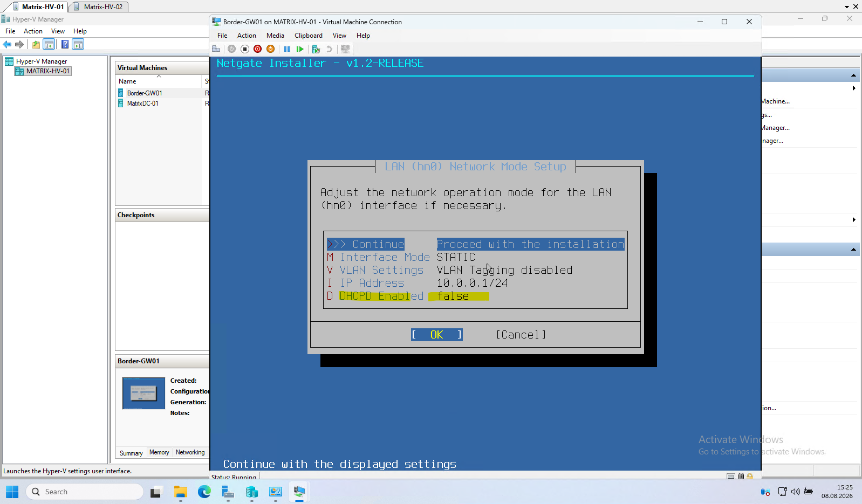Click the Virtual Machine Connection taskbar icon
The height and width of the screenshot is (504, 862).
click(299, 492)
